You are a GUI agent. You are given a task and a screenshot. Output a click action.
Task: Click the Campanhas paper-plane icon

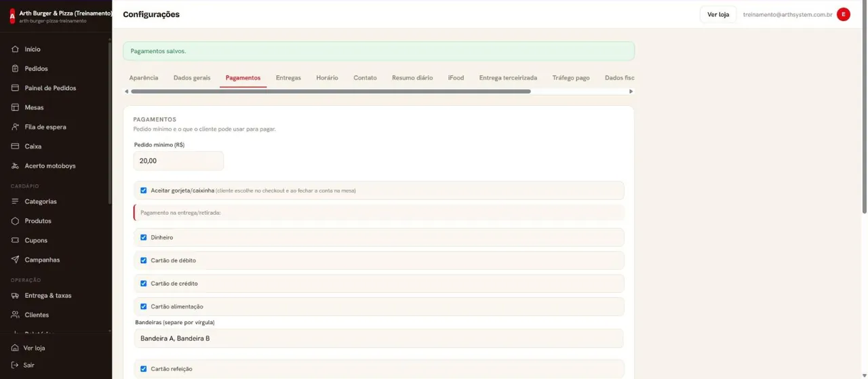coord(15,260)
